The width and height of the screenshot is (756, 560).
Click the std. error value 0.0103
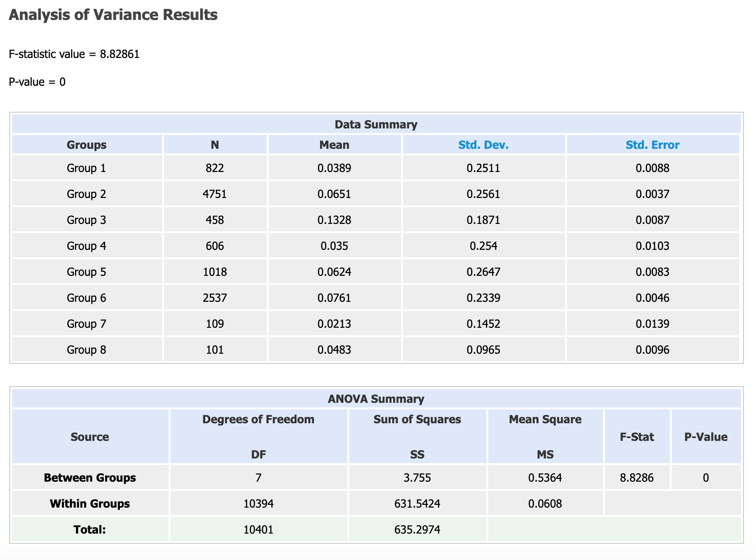tap(653, 246)
